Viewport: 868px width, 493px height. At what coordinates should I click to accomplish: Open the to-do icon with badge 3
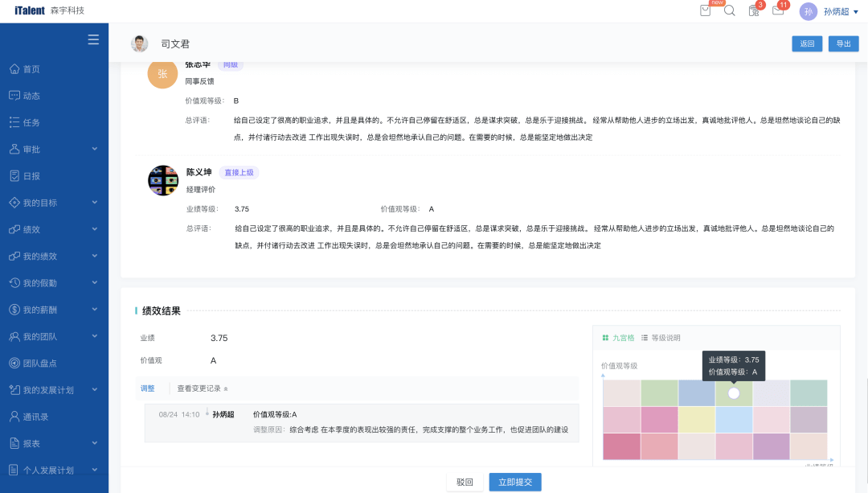(x=753, y=10)
